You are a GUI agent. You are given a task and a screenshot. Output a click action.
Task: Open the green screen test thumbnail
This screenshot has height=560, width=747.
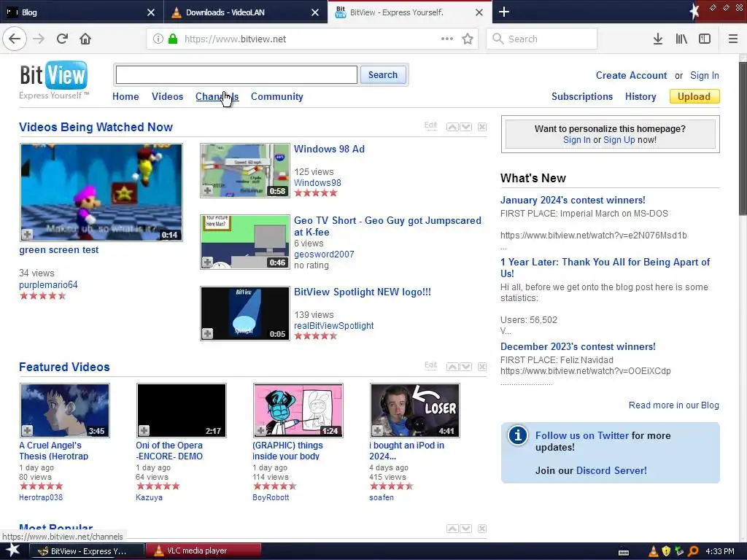(x=101, y=192)
